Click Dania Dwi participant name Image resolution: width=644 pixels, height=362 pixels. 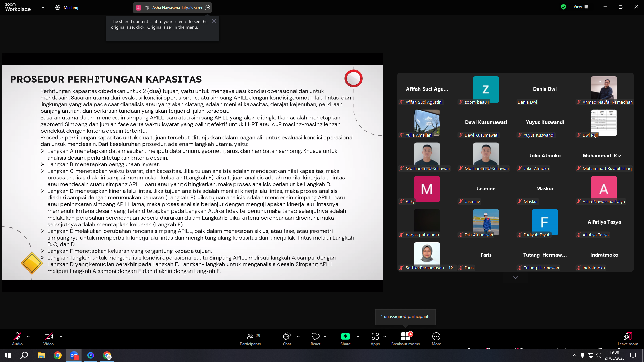(x=545, y=89)
